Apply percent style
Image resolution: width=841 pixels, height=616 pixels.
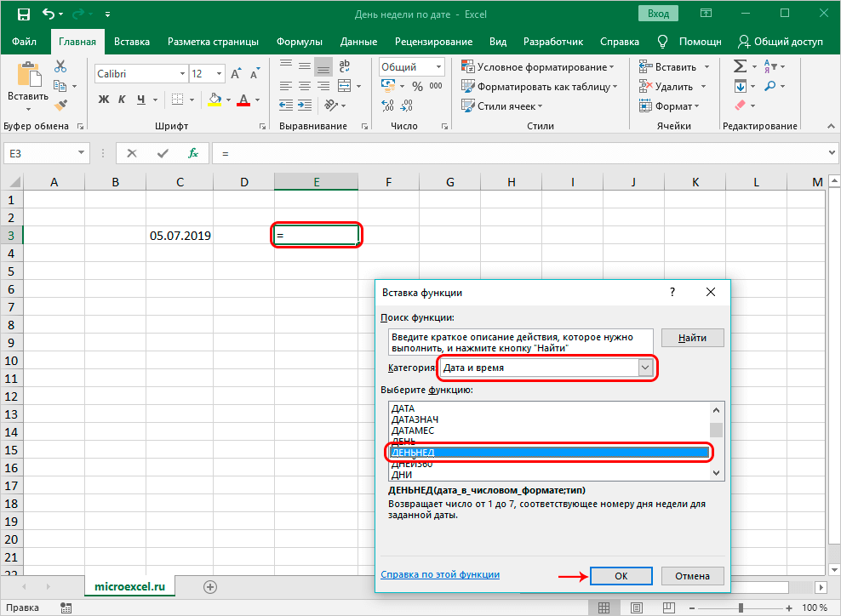pos(417,86)
